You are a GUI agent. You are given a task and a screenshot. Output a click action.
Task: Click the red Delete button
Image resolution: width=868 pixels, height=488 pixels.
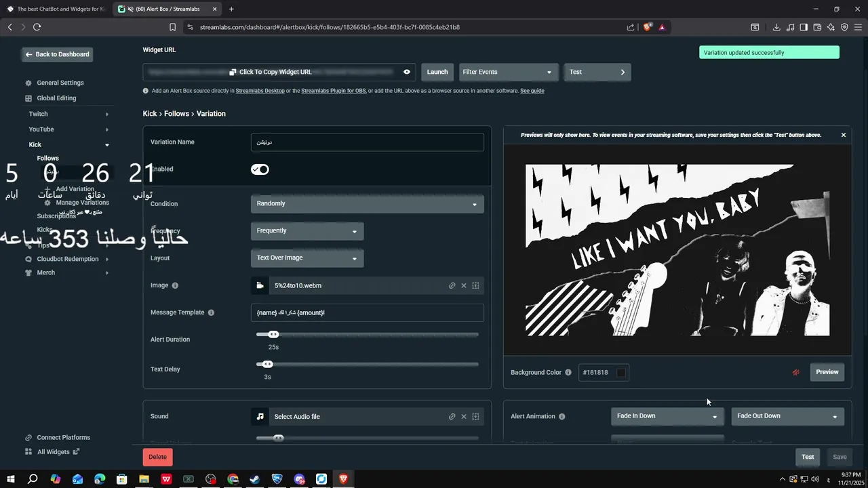tap(157, 457)
